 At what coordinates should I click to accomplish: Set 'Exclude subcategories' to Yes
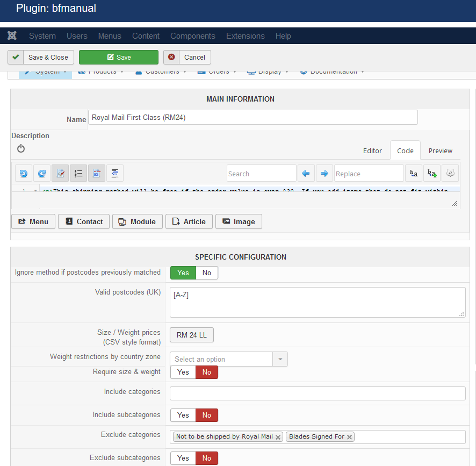pyautogui.click(x=183, y=458)
